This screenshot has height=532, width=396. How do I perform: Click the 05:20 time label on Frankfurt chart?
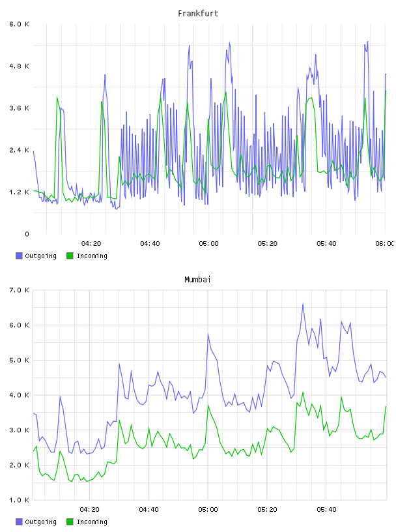point(268,244)
